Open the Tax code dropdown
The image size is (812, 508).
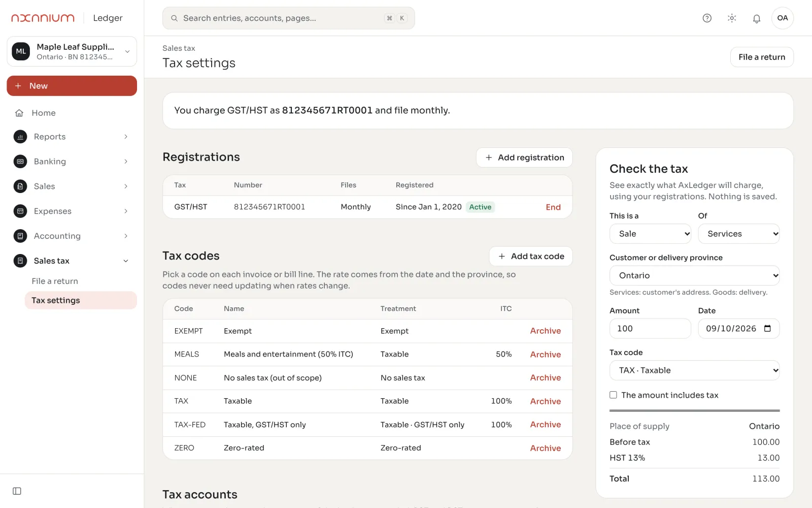click(x=694, y=370)
